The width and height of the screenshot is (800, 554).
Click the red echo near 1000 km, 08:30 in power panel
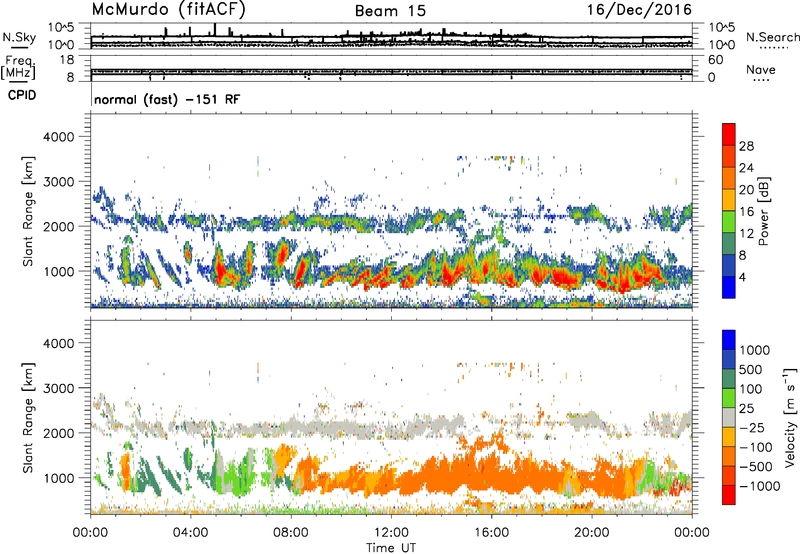coord(301,269)
